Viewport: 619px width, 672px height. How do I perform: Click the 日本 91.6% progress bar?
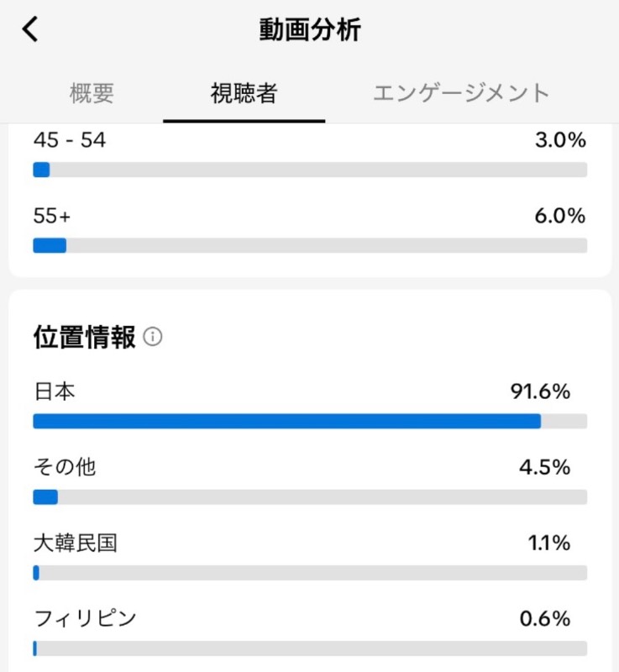point(310,422)
